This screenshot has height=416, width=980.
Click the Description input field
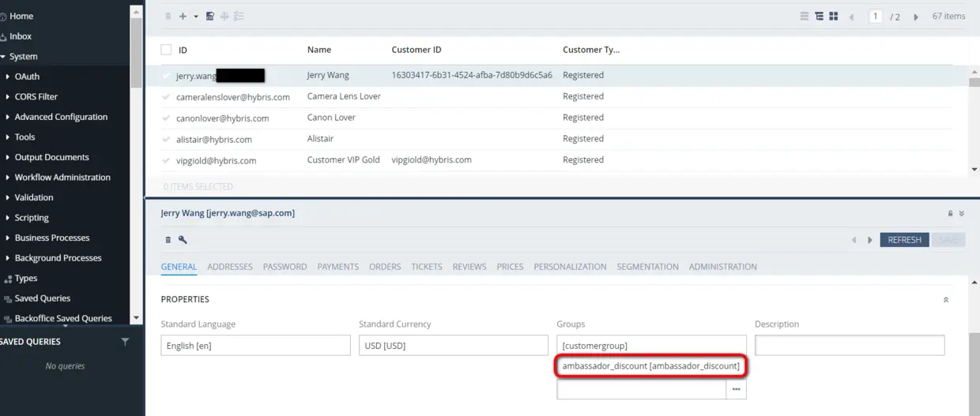[850, 346]
